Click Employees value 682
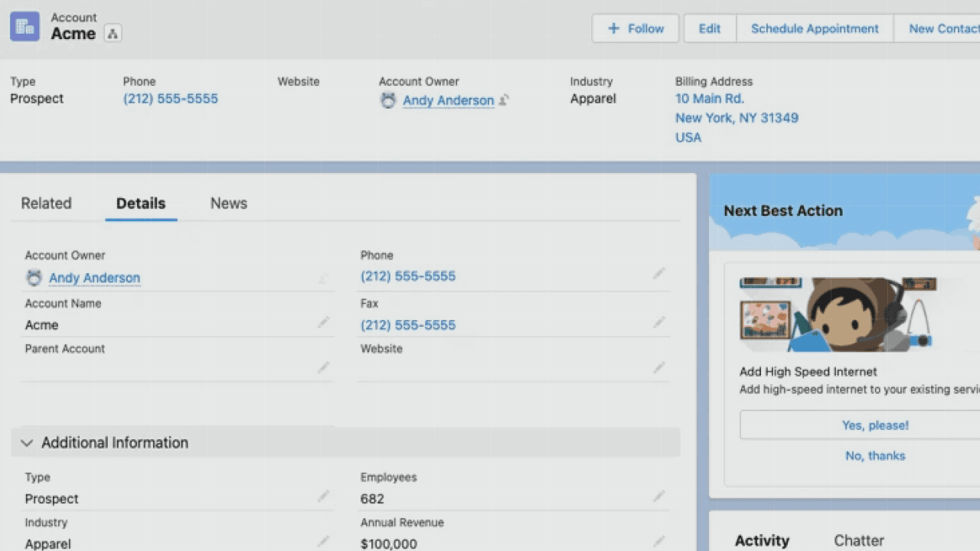This screenshot has height=551, width=980. click(x=372, y=499)
